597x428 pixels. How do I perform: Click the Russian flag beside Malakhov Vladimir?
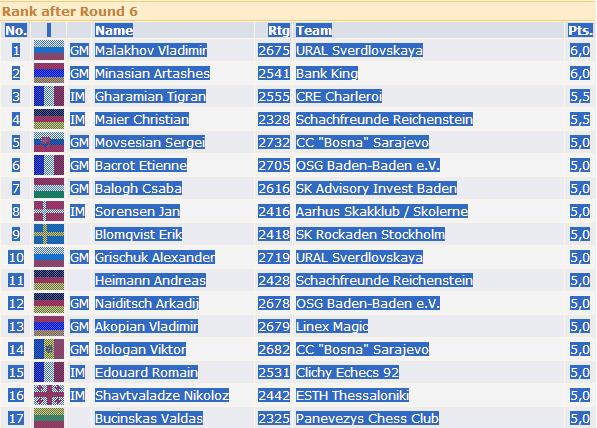(49, 50)
